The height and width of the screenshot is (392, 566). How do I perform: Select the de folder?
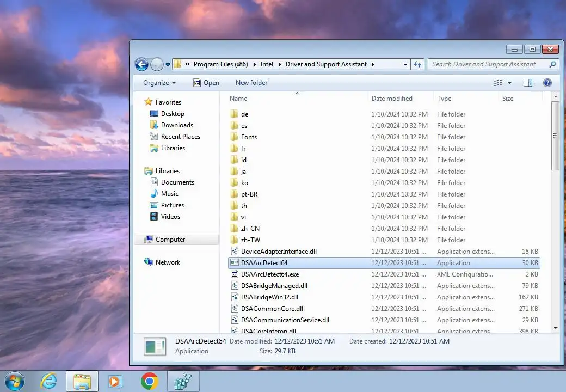point(384,114)
